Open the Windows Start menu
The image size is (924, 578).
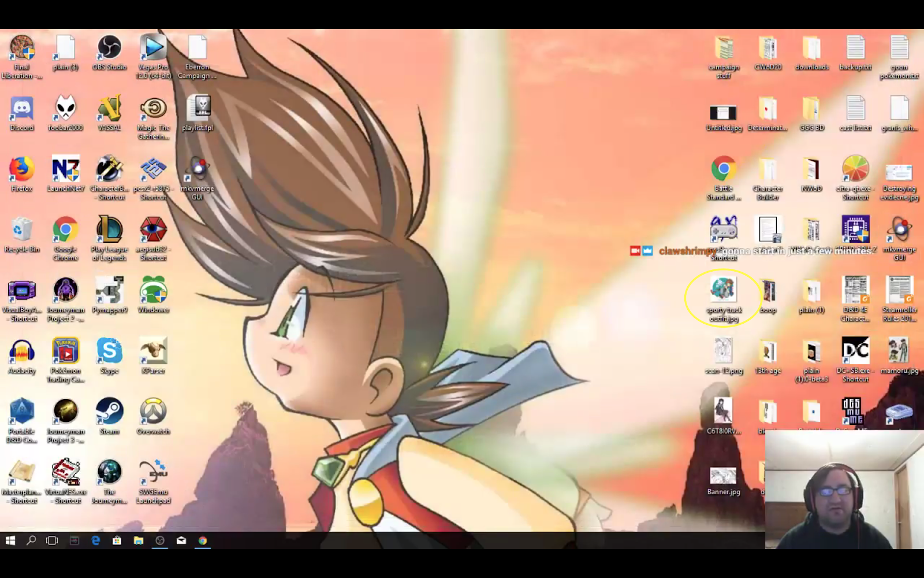[10, 540]
